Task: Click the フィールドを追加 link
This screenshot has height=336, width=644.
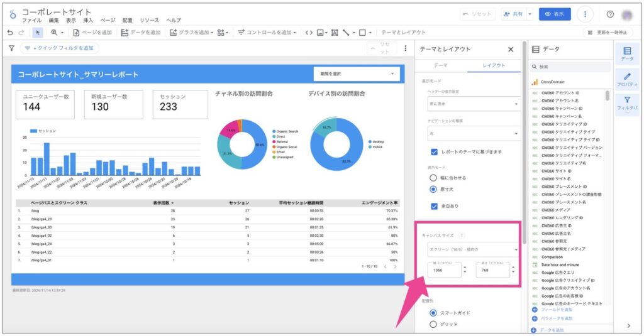Action: click(x=552, y=310)
